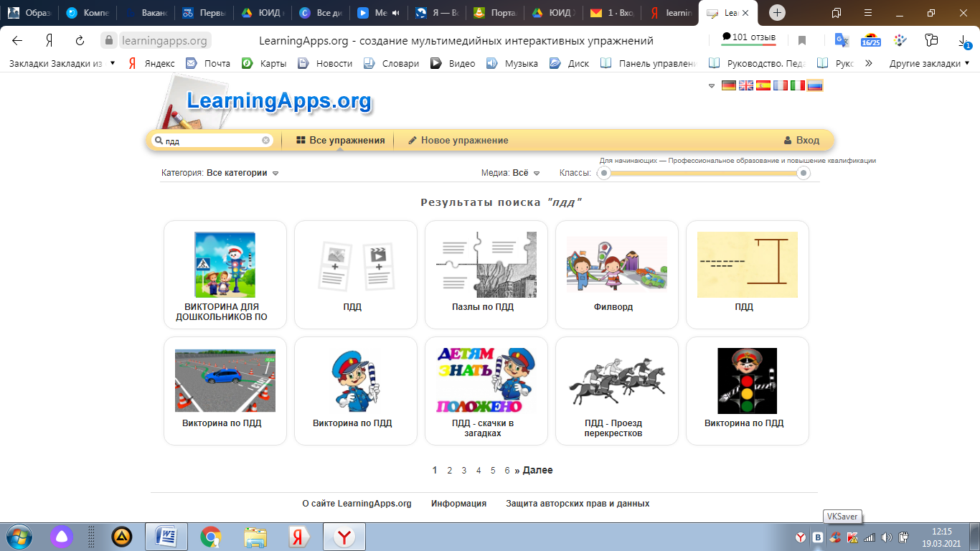Choose the Italian flag language icon
Viewport: 980px width, 551px height.
(x=798, y=85)
